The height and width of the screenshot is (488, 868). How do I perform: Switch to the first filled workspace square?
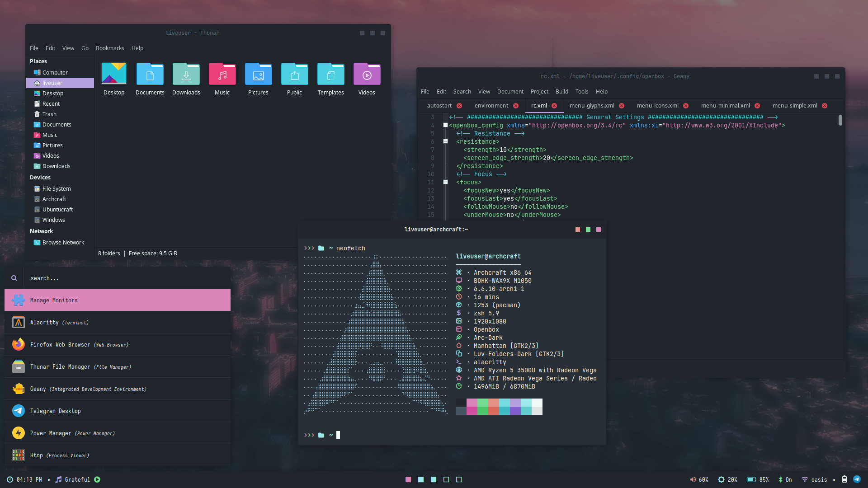(408, 479)
